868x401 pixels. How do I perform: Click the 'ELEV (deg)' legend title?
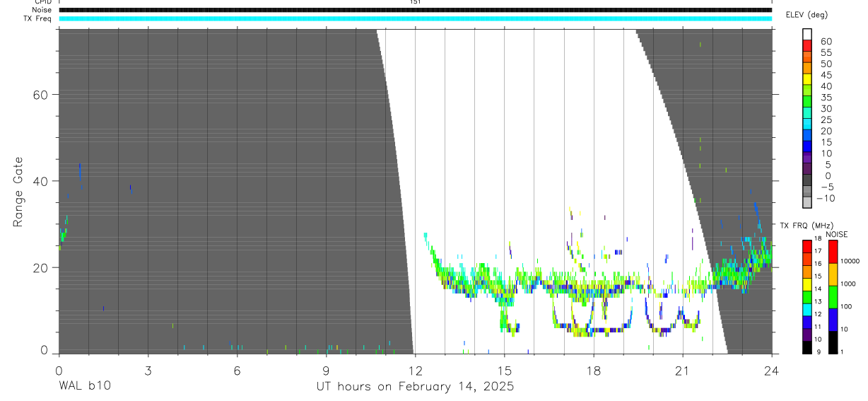(x=807, y=15)
